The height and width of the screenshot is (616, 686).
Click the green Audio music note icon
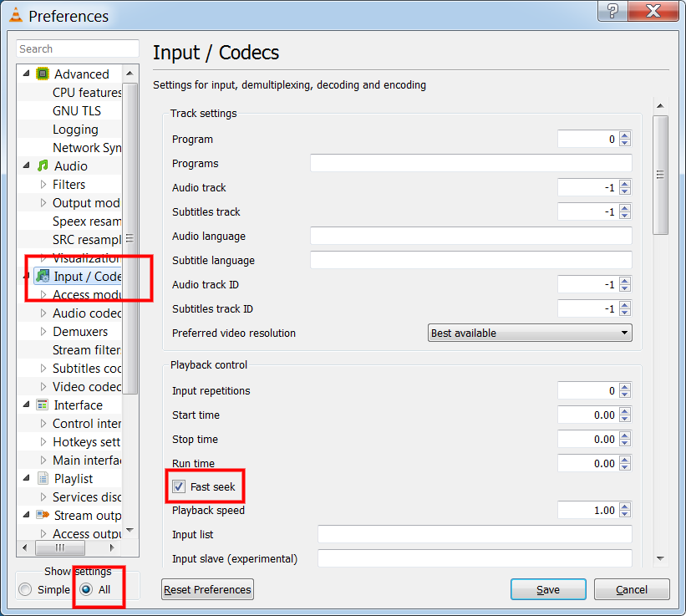click(x=43, y=165)
